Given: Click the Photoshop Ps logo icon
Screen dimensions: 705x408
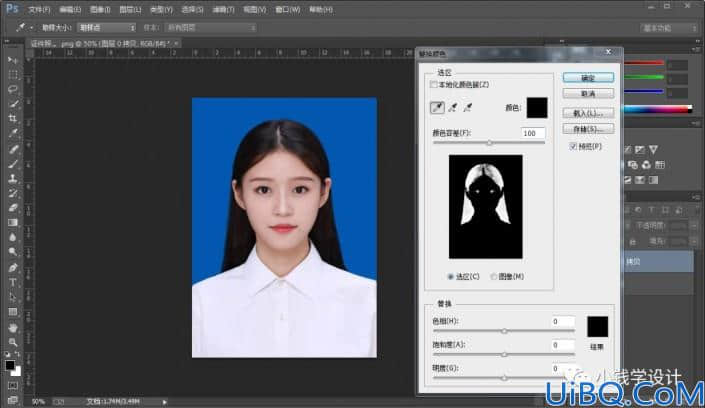Looking at the screenshot, I should coord(12,8).
